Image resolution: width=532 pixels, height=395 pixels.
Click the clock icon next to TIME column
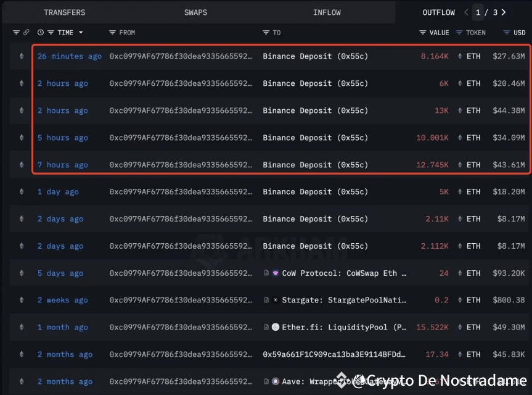coord(40,32)
